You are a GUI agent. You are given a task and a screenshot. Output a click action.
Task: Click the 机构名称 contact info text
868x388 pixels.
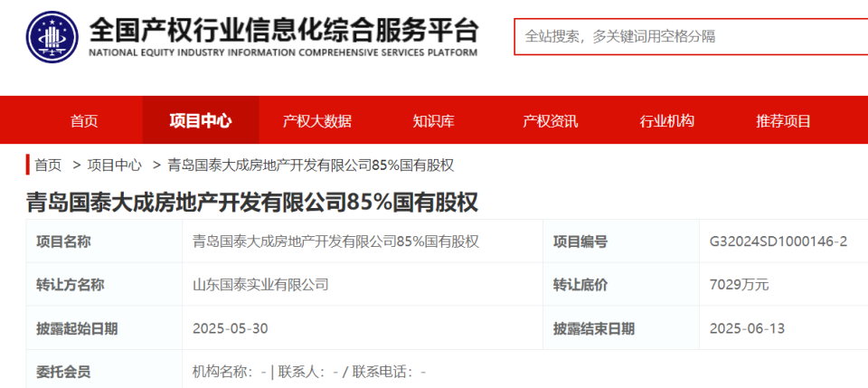309,372
